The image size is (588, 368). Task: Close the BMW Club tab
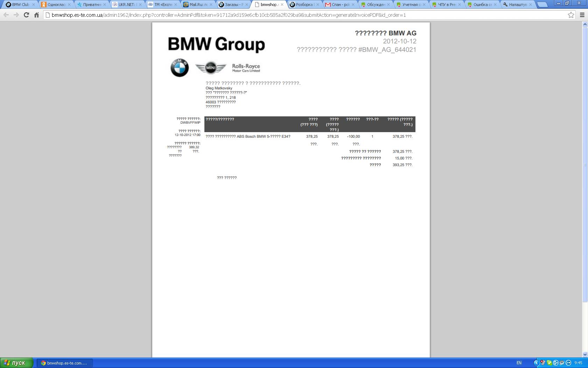[34, 5]
